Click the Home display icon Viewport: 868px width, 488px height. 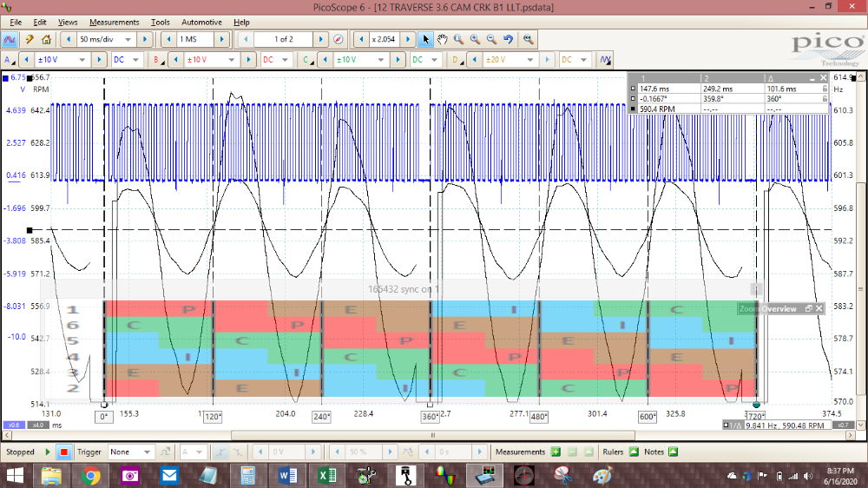47,39
